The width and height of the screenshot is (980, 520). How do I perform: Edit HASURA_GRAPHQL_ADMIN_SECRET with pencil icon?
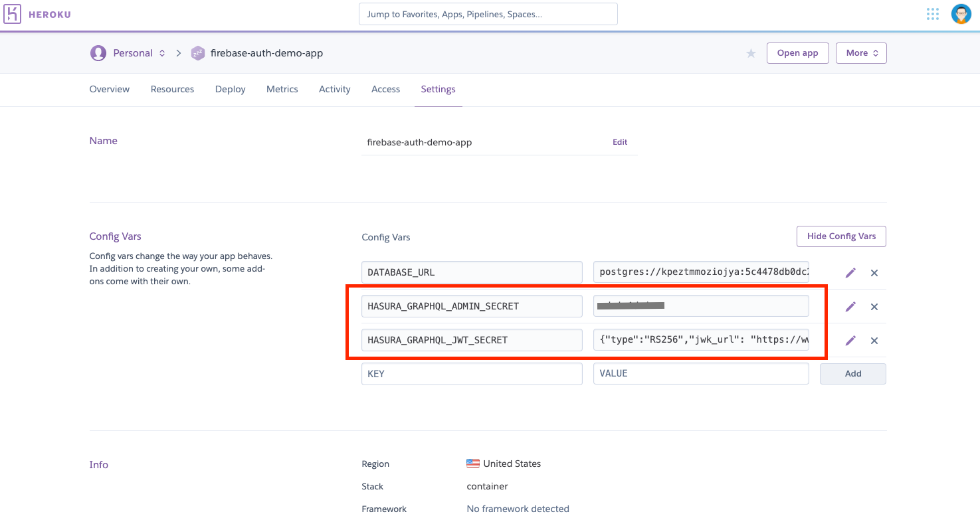pos(850,307)
